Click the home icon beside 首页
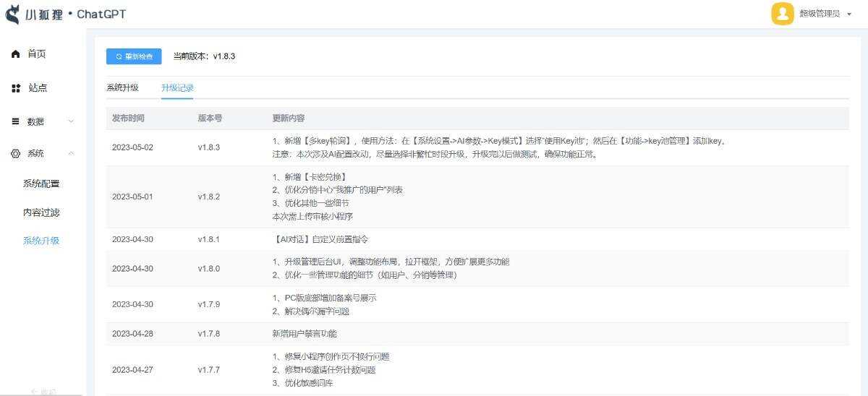 pyautogui.click(x=15, y=54)
